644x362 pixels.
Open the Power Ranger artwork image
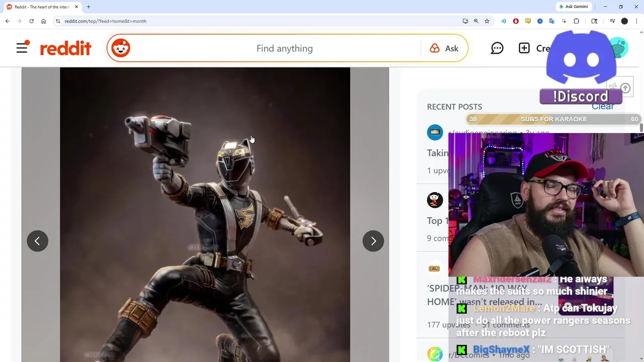(x=205, y=215)
